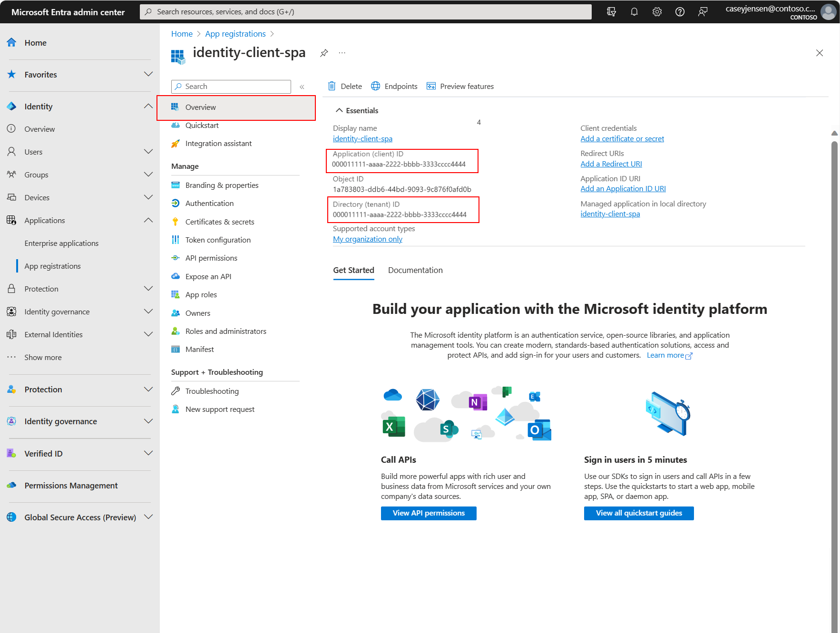Click Add a Redirect URI link
Image resolution: width=840 pixels, height=633 pixels.
(611, 164)
